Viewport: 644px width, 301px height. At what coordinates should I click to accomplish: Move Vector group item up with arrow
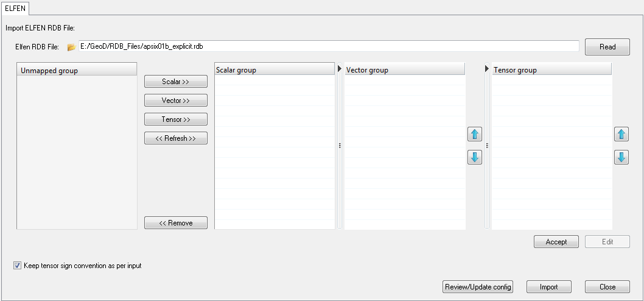point(475,134)
